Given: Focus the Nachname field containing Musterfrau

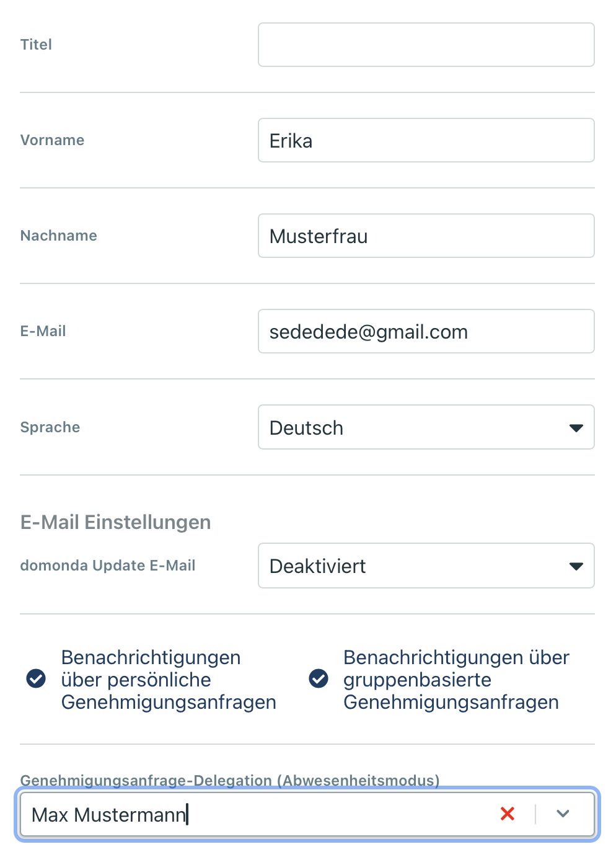Looking at the screenshot, I should click(x=426, y=236).
